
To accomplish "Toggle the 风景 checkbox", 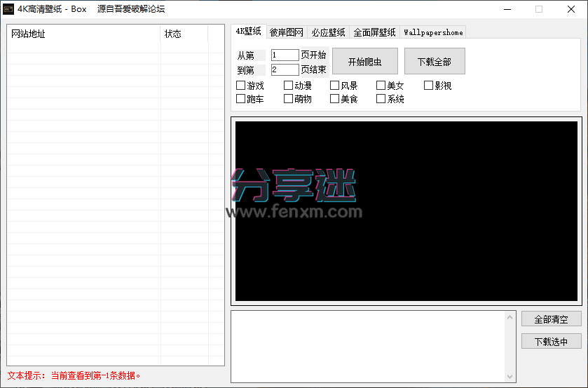I will (x=335, y=86).
